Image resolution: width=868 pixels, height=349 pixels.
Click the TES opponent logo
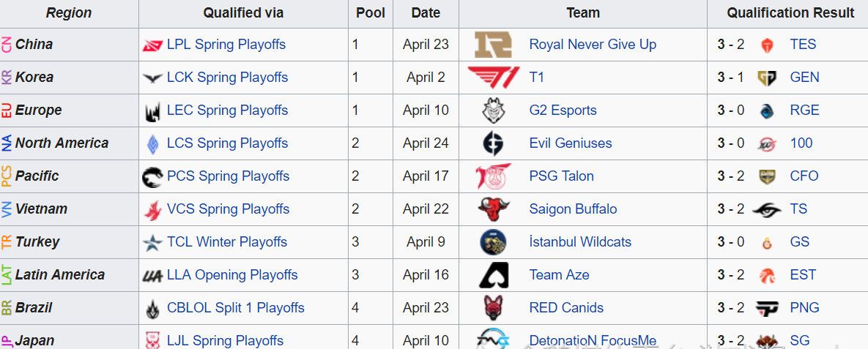[768, 45]
